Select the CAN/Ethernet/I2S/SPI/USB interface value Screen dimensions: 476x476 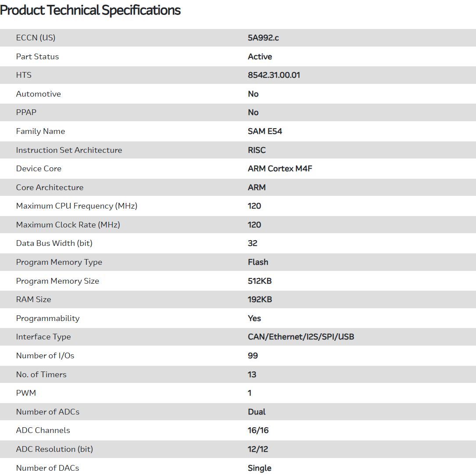(x=301, y=337)
